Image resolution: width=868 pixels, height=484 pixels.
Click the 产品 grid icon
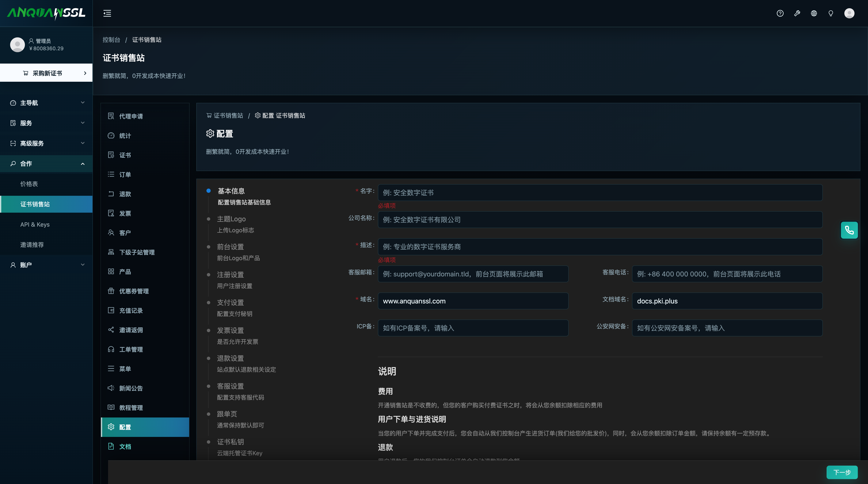111,272
